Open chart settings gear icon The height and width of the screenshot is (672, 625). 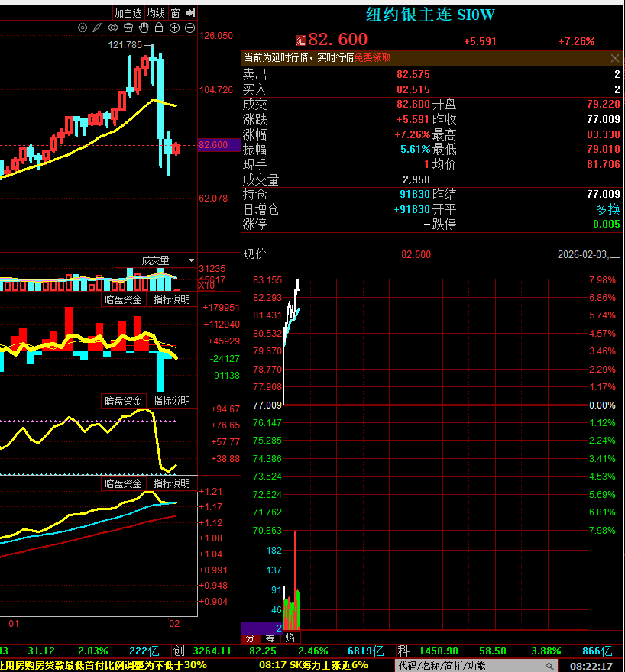(x=83, y=27)
